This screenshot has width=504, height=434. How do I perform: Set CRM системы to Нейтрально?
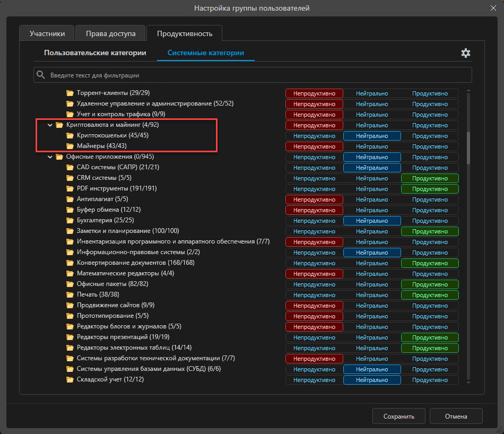372,178
